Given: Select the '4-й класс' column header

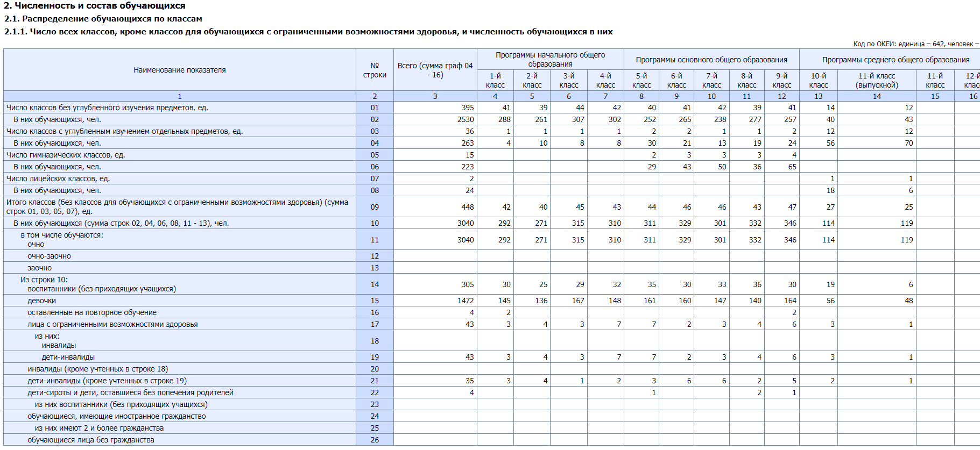Looking at the screenshot, I should pos(605,80).
